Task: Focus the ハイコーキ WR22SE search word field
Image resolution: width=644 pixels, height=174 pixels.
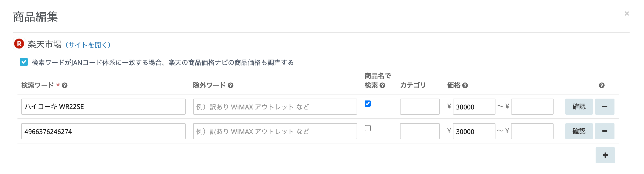Action: pos(103,107)
